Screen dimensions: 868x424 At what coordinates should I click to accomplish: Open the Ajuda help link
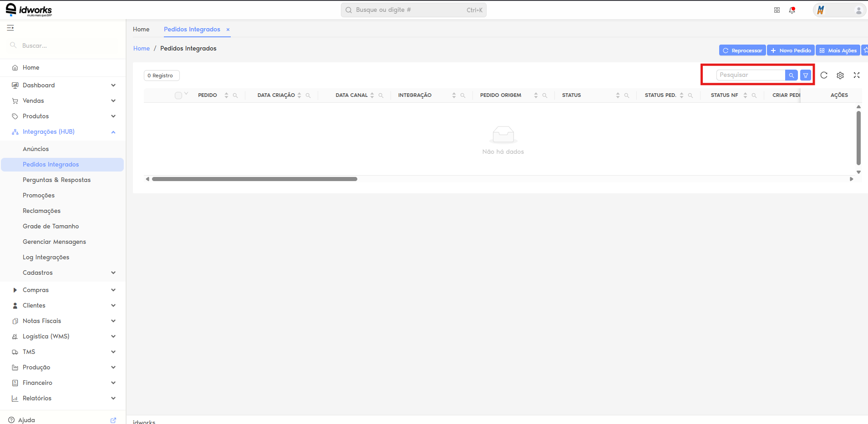(x=26, y=420)
